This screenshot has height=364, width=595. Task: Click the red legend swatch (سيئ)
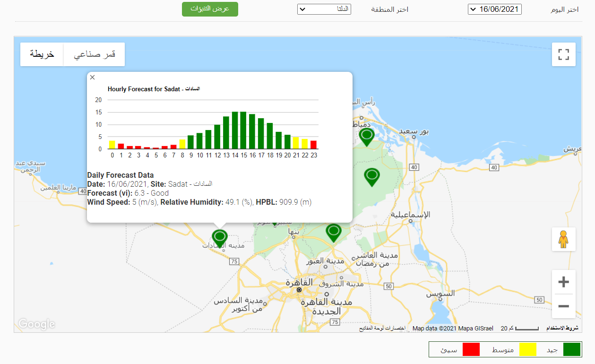(471, 350)
